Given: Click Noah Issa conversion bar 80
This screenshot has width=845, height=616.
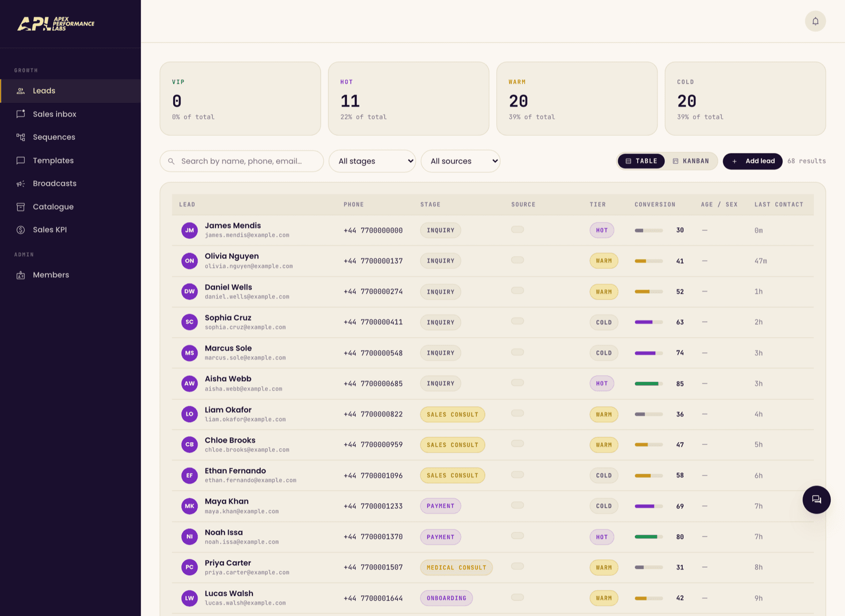Looking at the screenshot, I should click(x=649, y=537).
